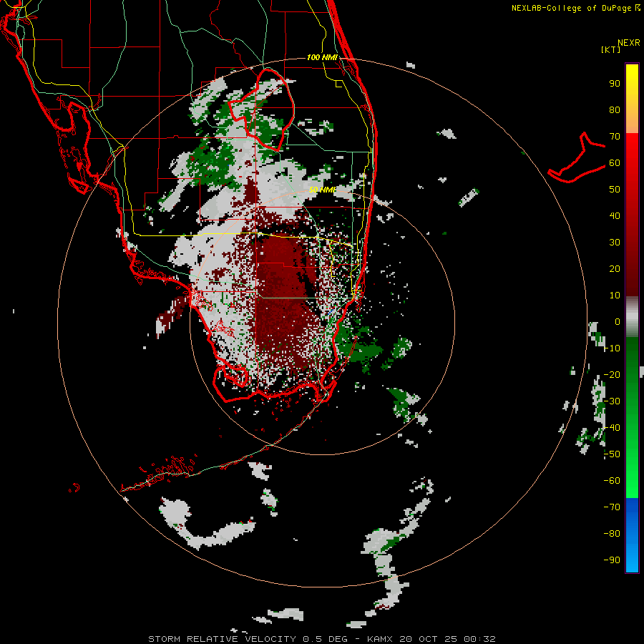Click the -70 value on the scale
Viewport: 644px width, 644px height.
coord(612,507)
